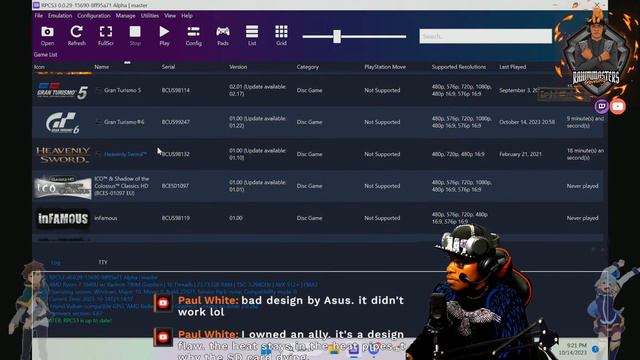This screenshot has height=360, width=640.
Task: Click the Heavenly Sword name text
Action: click(125, 154)
